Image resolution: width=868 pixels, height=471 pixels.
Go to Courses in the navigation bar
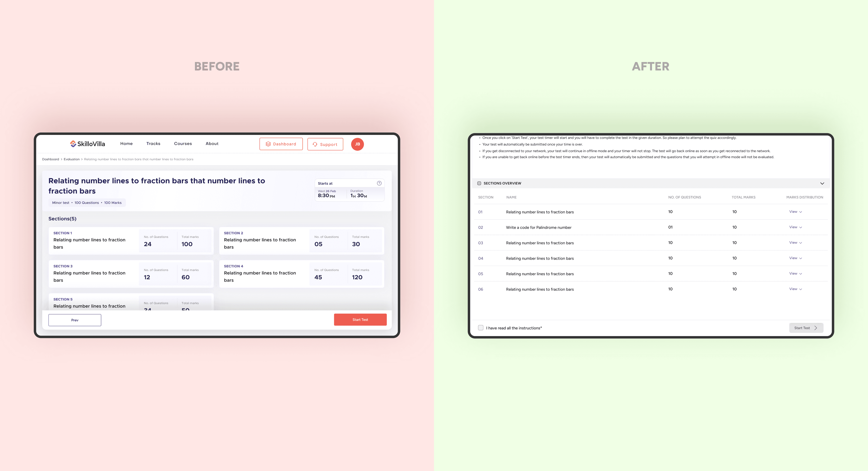click(x=183, y=144)
